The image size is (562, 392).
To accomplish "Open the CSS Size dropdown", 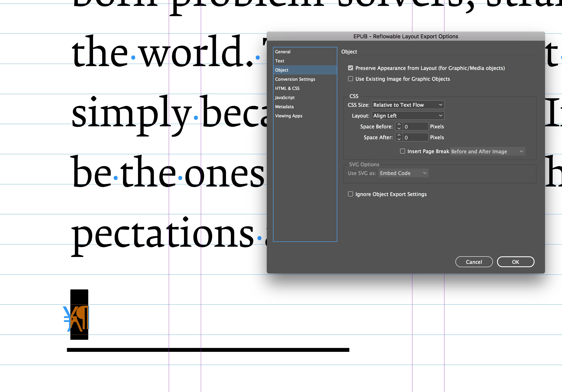I will (408, 105).
